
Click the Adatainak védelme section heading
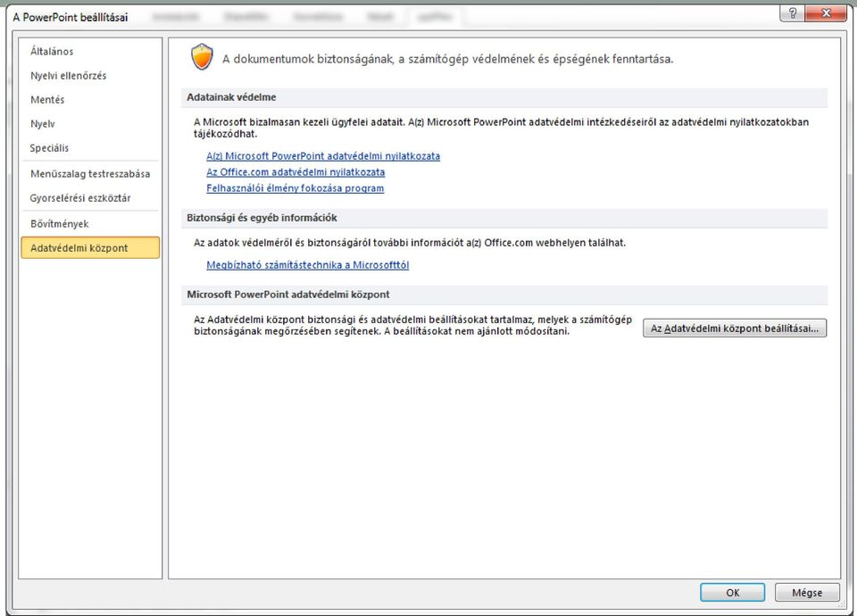(231, 97)
